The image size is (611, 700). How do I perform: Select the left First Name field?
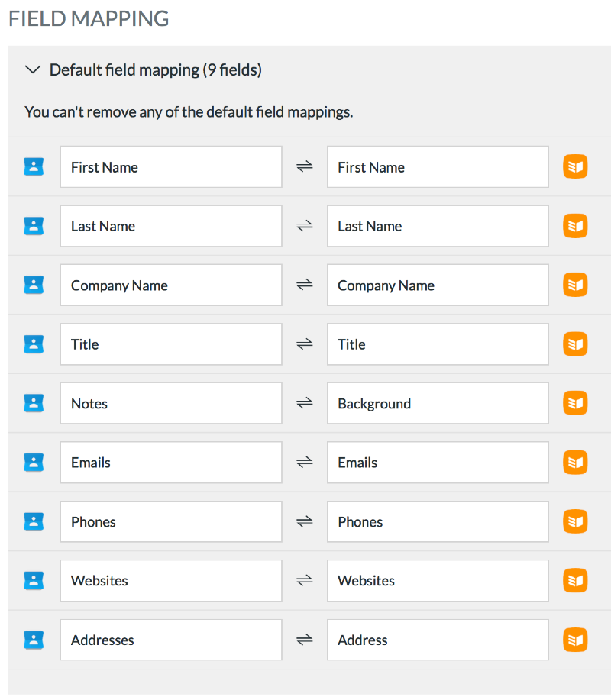pyautogui.click(x=171, y=166)
